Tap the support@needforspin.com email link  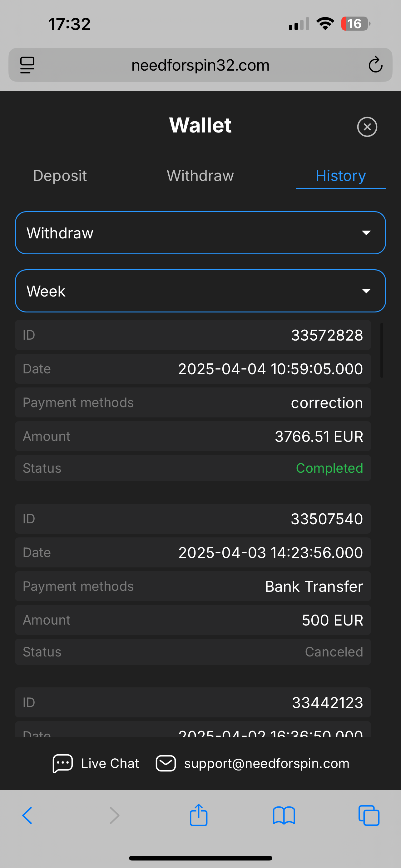[267, 763]
